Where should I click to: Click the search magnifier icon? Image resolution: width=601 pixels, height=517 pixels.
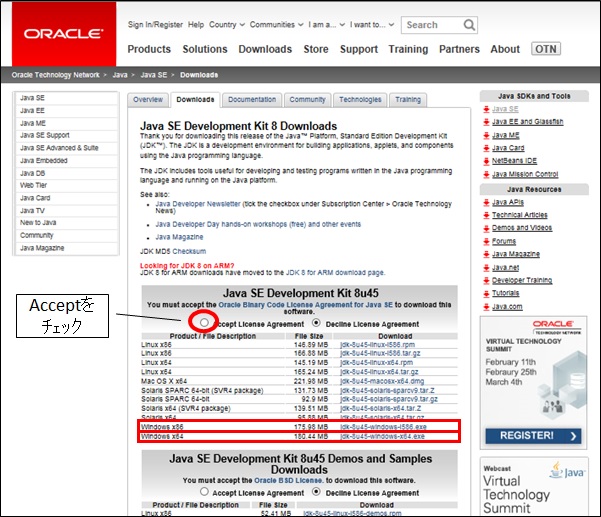pos(469,25)
